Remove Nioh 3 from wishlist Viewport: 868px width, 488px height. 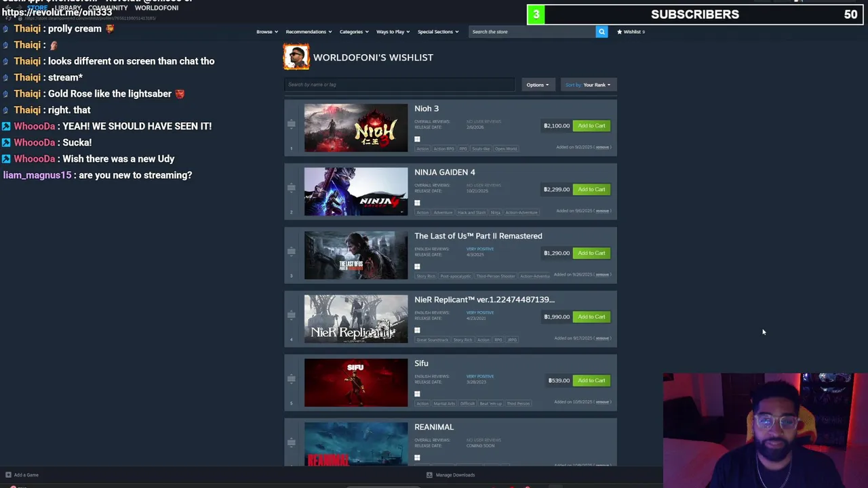click(x=602, y=147)
